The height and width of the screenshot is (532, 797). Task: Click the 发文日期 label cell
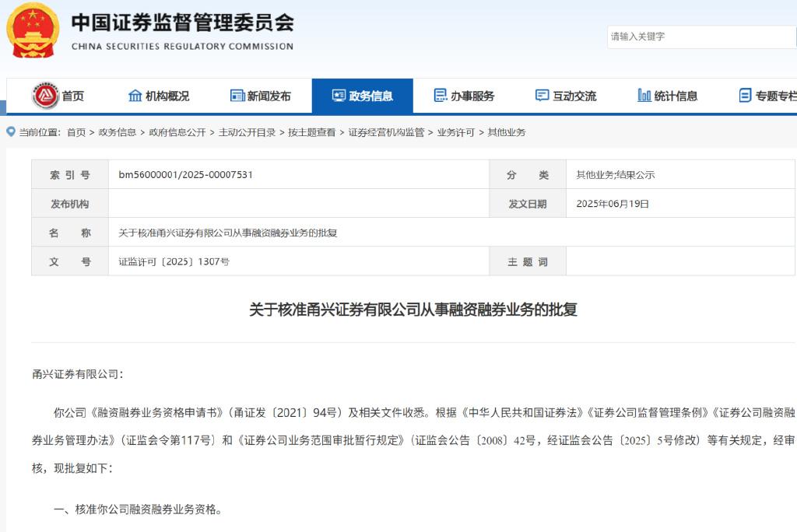528,204
